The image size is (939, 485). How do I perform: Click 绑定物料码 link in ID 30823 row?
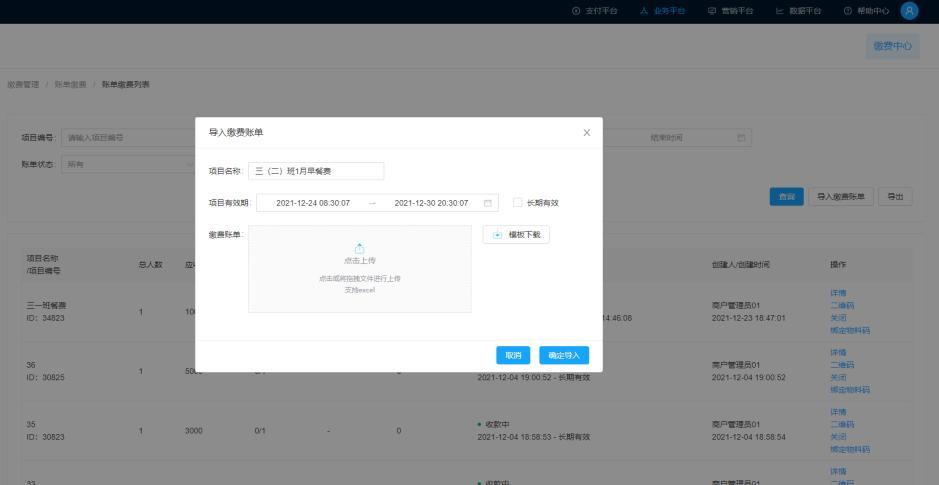[x=850, y=449]
